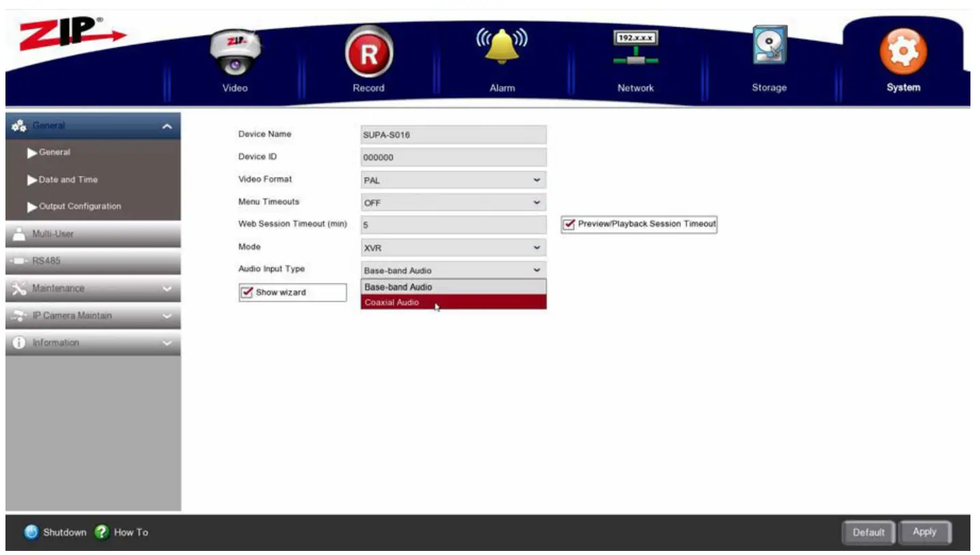Switch to the Record tab label
The width and height of the screenshot is (980, 555).
tap(369, 88)
